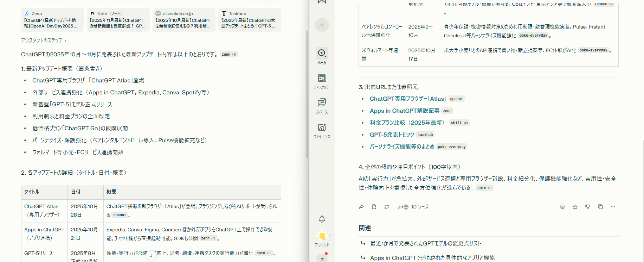Open the ディスカバー (Discover) sidebar item
Viewport: 644px width, 262px height.
click(x=322, y=81)
